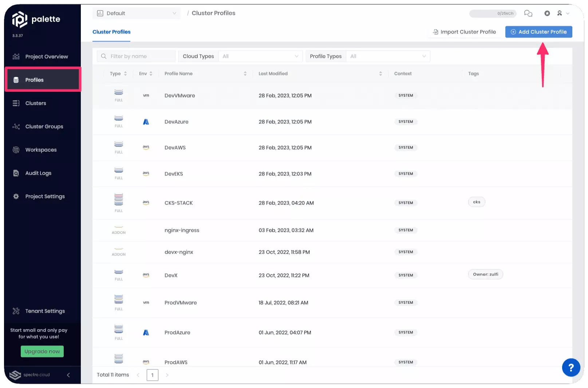Click the Context column header

pyautogui.click(x=403, y=74)
